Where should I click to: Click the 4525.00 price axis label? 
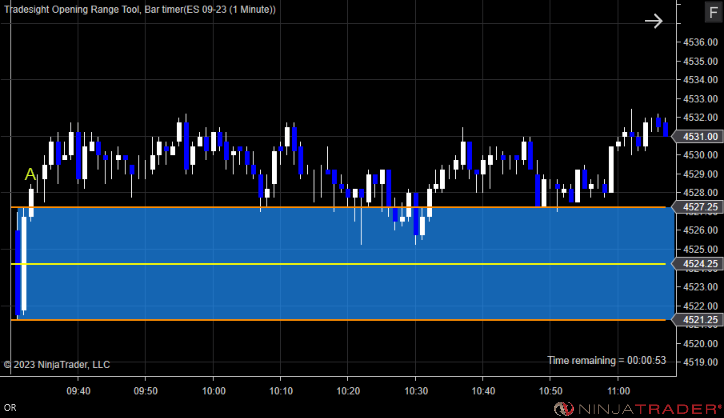click(x=700, y=249)
